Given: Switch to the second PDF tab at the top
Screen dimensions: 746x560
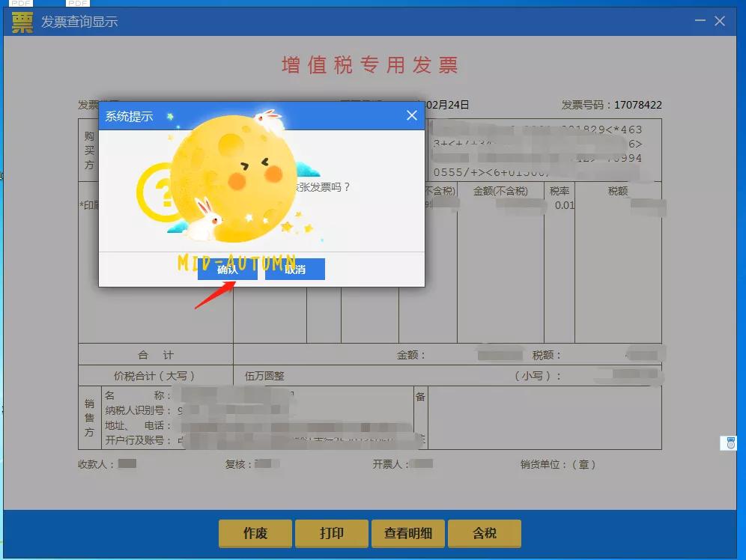Looking at the screenshot, I should point(76,4).
